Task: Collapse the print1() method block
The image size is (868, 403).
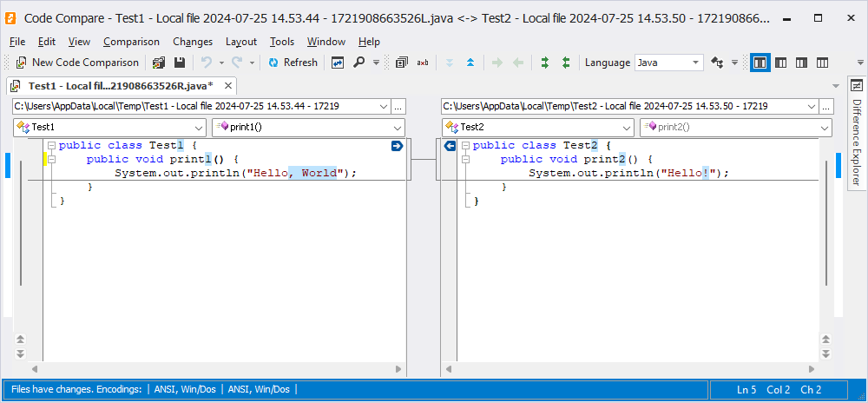Action: (x=51, y=160)
